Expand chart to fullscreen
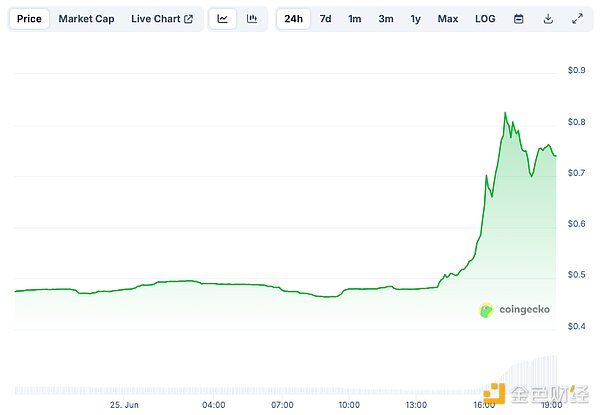 [x=577, y=19]
